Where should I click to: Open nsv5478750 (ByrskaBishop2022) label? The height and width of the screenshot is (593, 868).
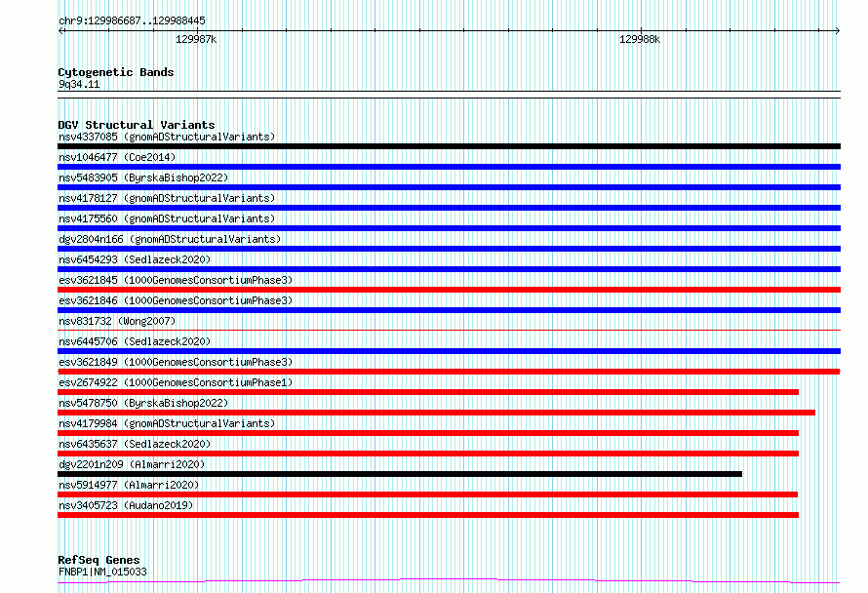click(x=143, y=403)
